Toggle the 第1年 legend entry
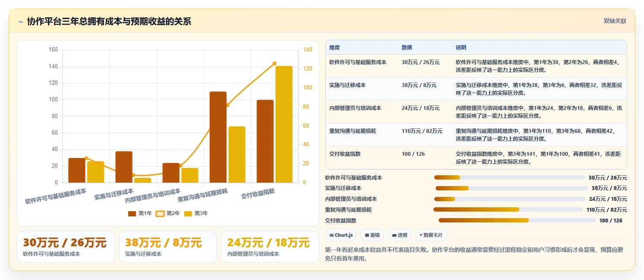Viewport: 644px width, 280px height. point(140,213)
